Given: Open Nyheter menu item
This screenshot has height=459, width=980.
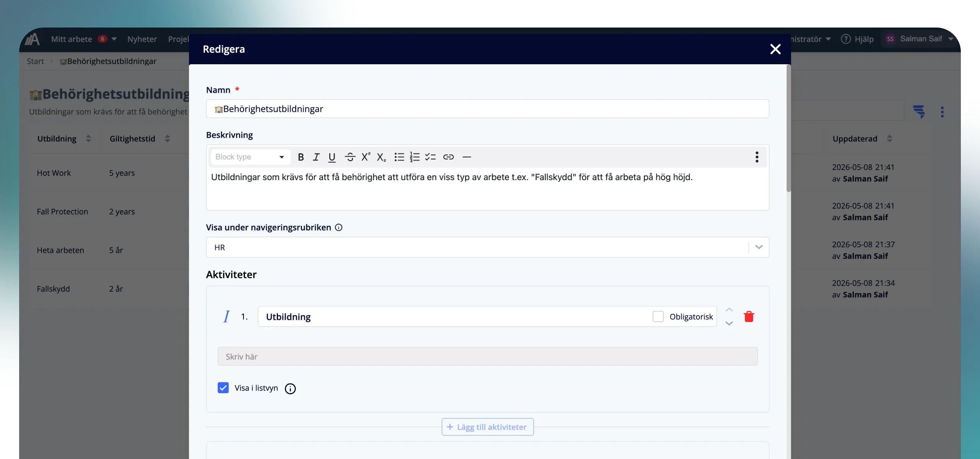Looking at the screenshot, I should point(142,39).
